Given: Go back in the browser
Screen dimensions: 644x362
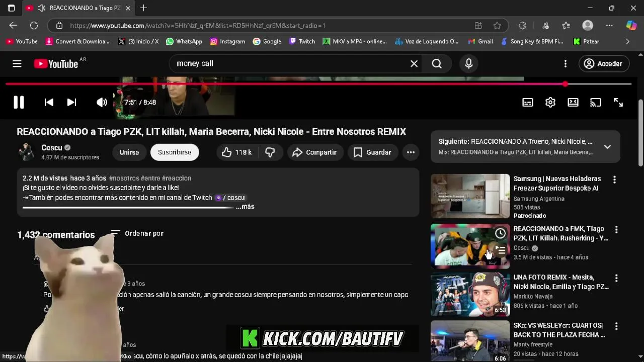Looking at the screenshot, I should point(13,25).
